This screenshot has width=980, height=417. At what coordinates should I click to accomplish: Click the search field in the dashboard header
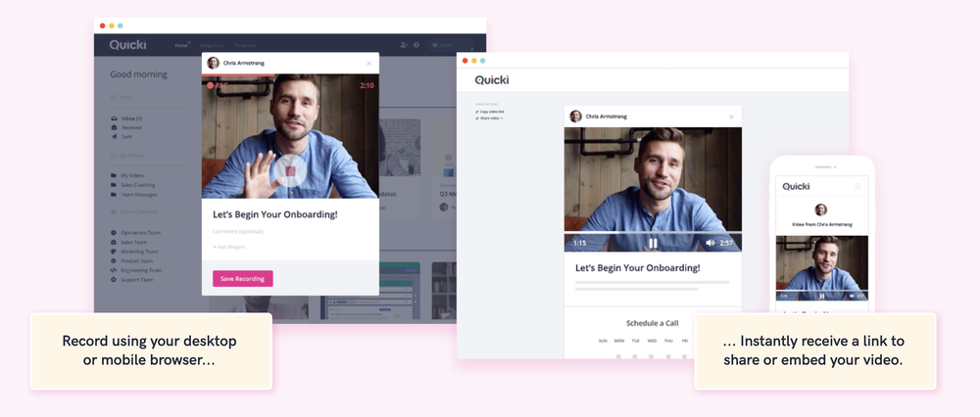click(x=450, y=45)
